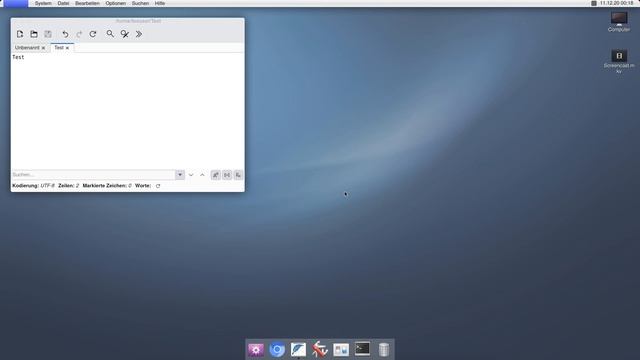Click the date and time in the menu bar
This screenshot has height=360, width=640.
[x=616, y=3]
